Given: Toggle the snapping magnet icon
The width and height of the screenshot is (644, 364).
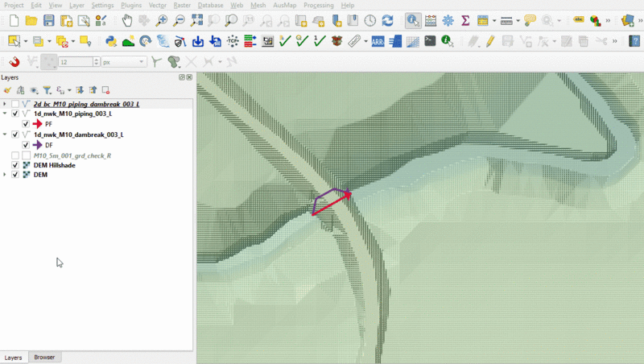Looking at the screenshot, I should tap(14, 61).
